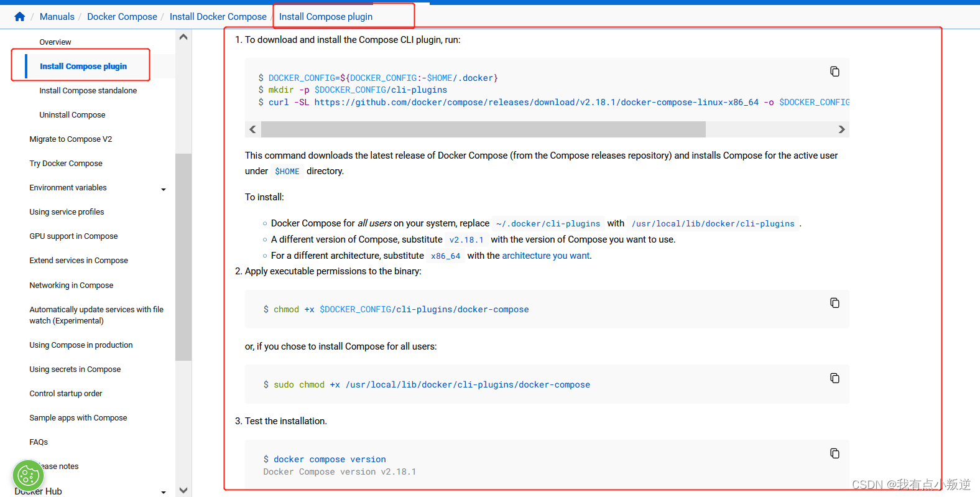Go to the docs home icon
Viewport: 980px width, 497px height.
pyautogui.click(x=20, y=17)
